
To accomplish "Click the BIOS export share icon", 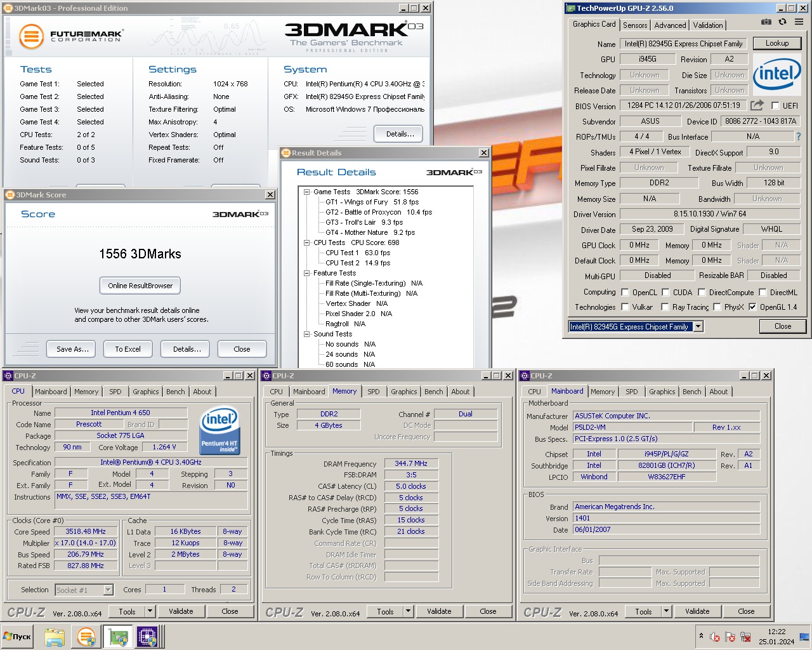I will [x=757, y=105].
